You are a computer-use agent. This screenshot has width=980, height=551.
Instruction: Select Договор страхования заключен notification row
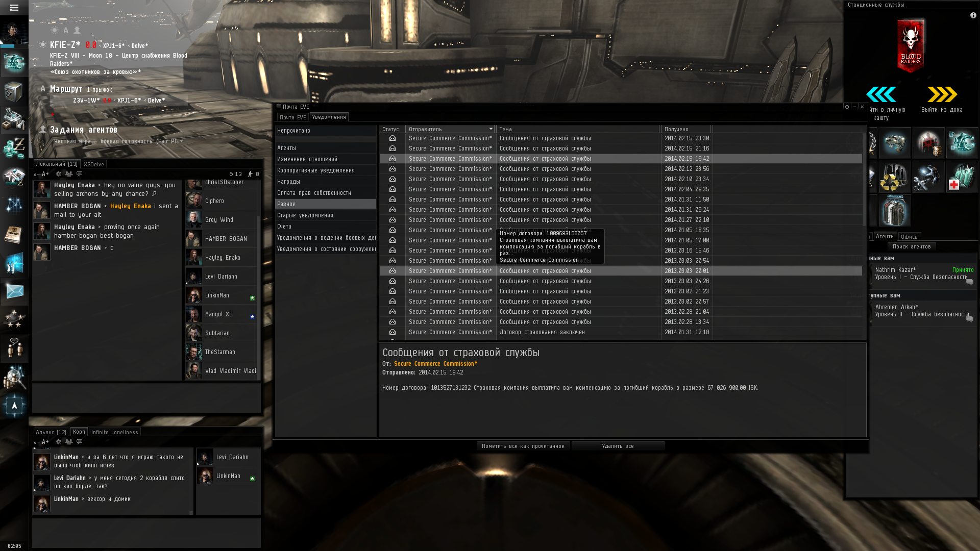(621, 332)
